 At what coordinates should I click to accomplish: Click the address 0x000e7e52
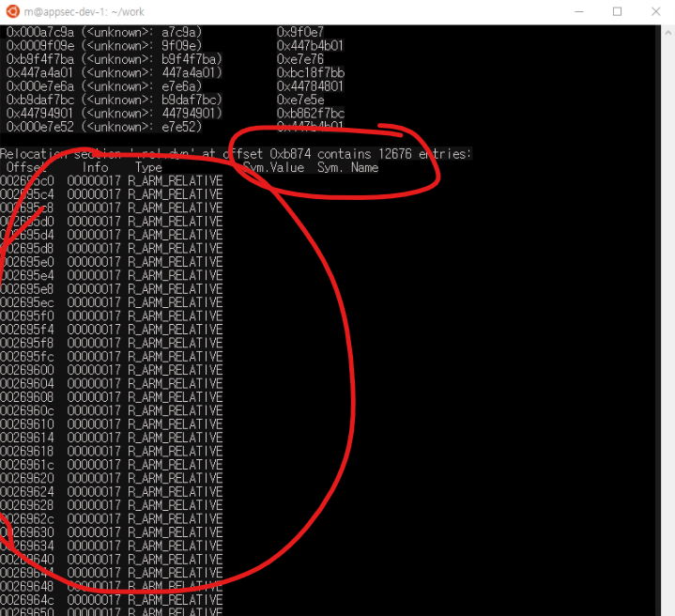coord(40,127)
